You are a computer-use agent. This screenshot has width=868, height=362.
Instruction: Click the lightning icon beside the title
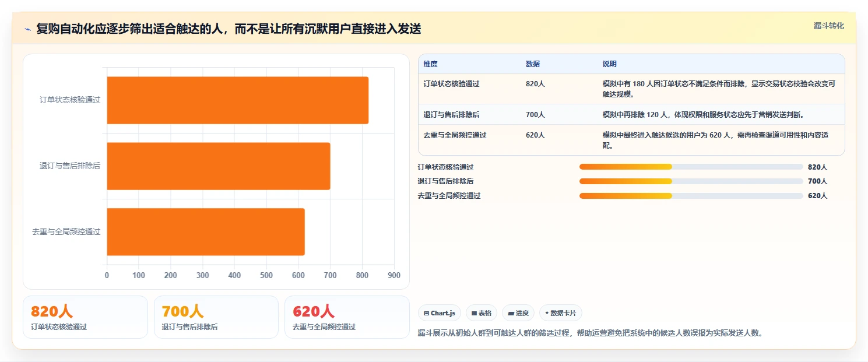coord(28,29)
